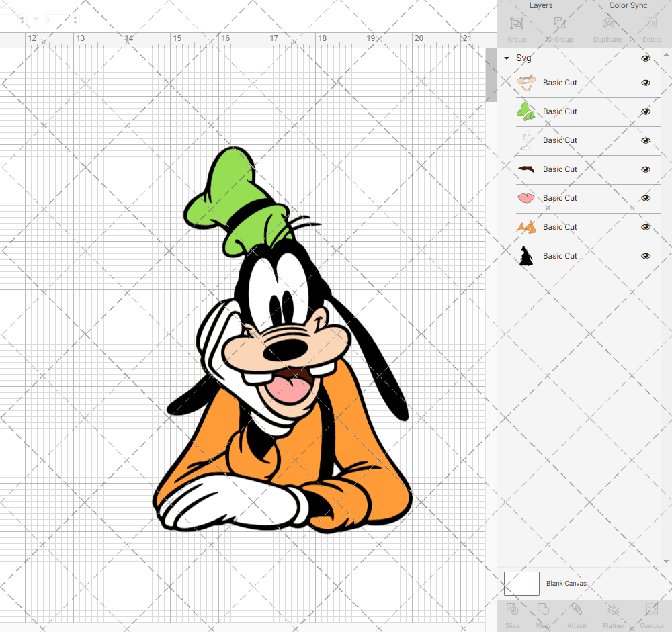Hide the dark brown Basic Cut layer
The height and width of the screenshot is (632, 672).
pyautogui.click(x=645, y=169)
